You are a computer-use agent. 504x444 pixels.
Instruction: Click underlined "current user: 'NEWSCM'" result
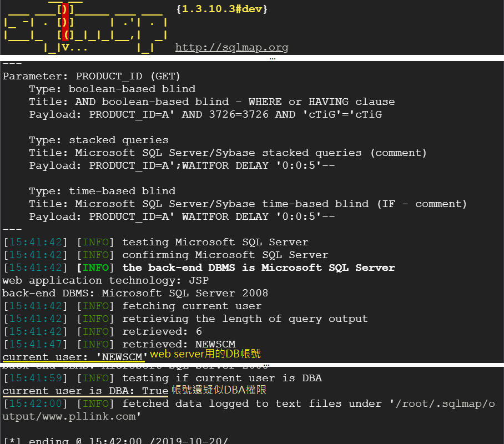click(x=75, y=357)
